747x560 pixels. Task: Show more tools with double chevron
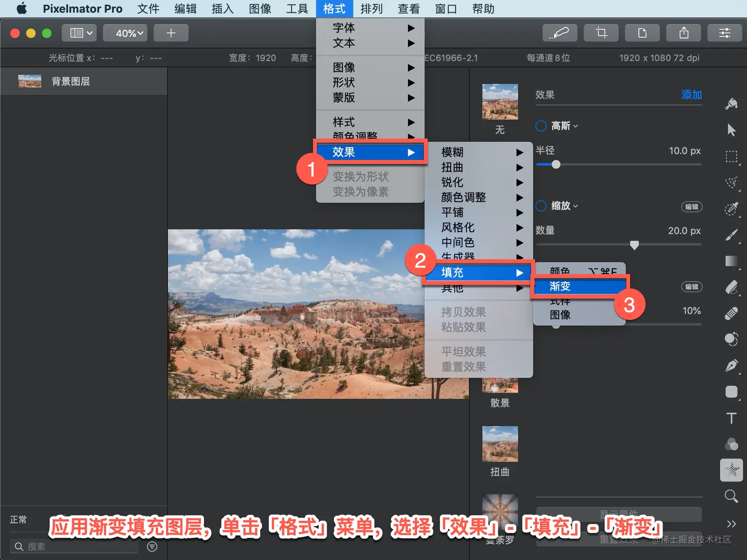click(731, 523)
